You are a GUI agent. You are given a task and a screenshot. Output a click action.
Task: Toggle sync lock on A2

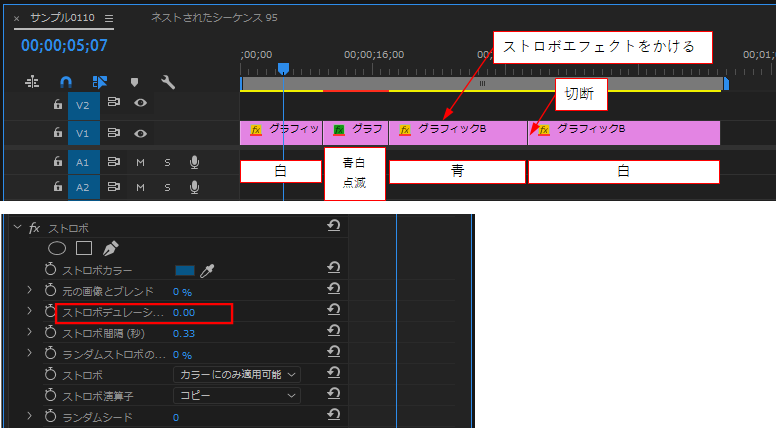114,187
